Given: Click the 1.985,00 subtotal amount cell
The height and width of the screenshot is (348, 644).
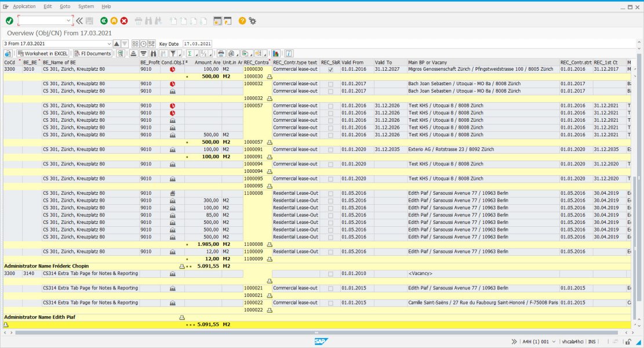Looking at the screenshot, I should pyautogui.click(x=203, y=244).
